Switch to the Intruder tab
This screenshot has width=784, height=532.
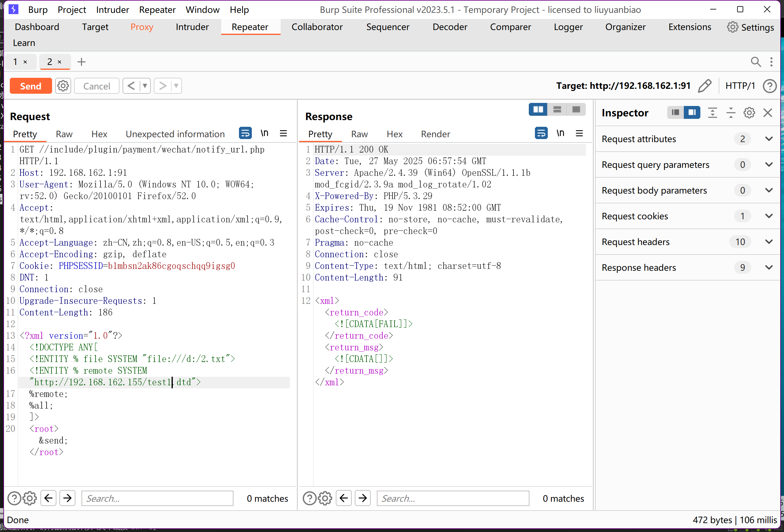[192, 27]
